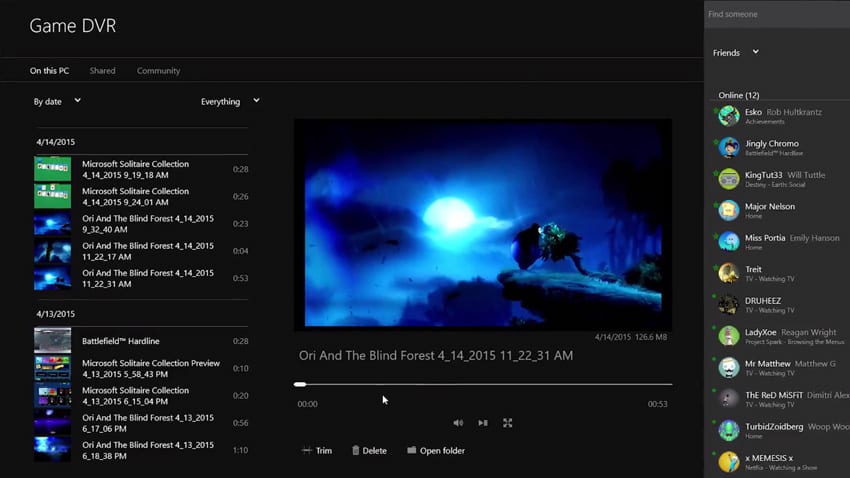Click the Battlefield™ Hardline clip name
The image size is (850, 478).
click(x=121, y=341)
